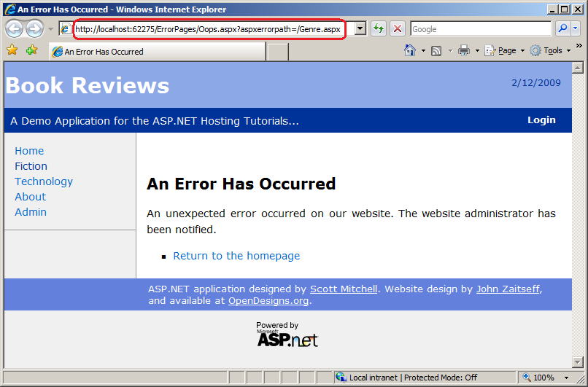Image resolution: width=588 pixels, height=387 pixels.
Task: Click the Protected Mode: Off status text
Action: 441,378
